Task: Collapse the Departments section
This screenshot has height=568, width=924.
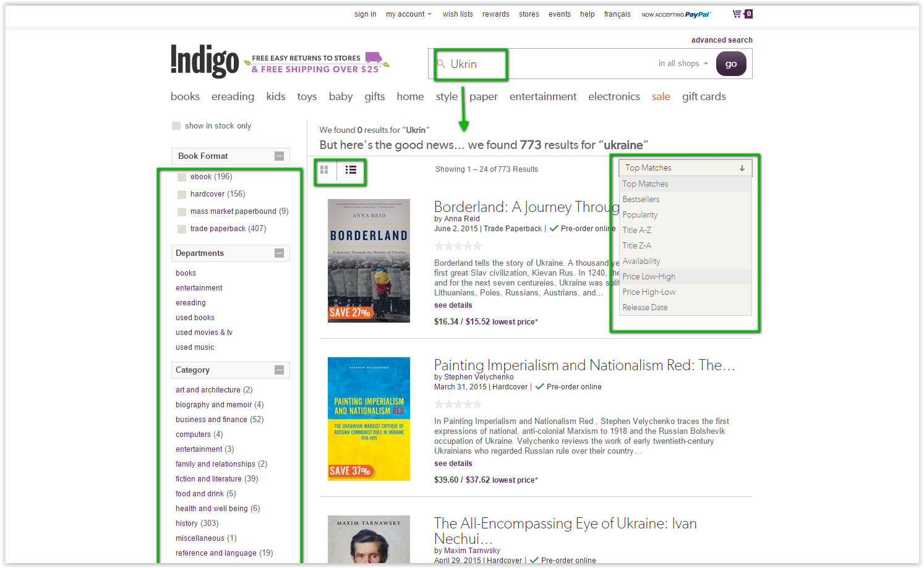Action: point(279,253)
